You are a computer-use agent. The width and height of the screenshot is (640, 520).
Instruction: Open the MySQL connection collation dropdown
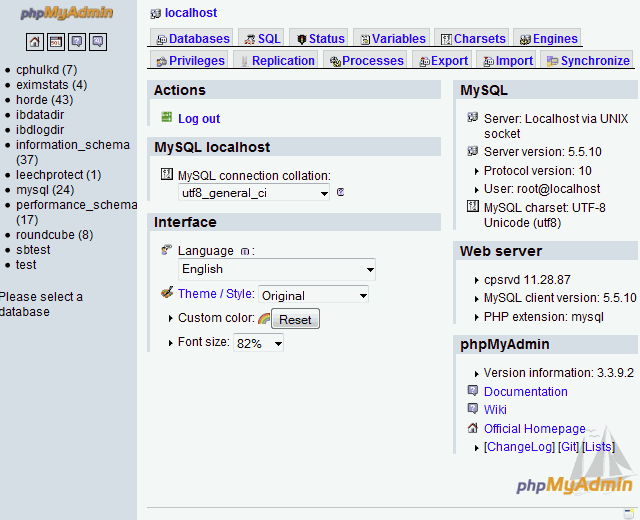coord(254,192)
